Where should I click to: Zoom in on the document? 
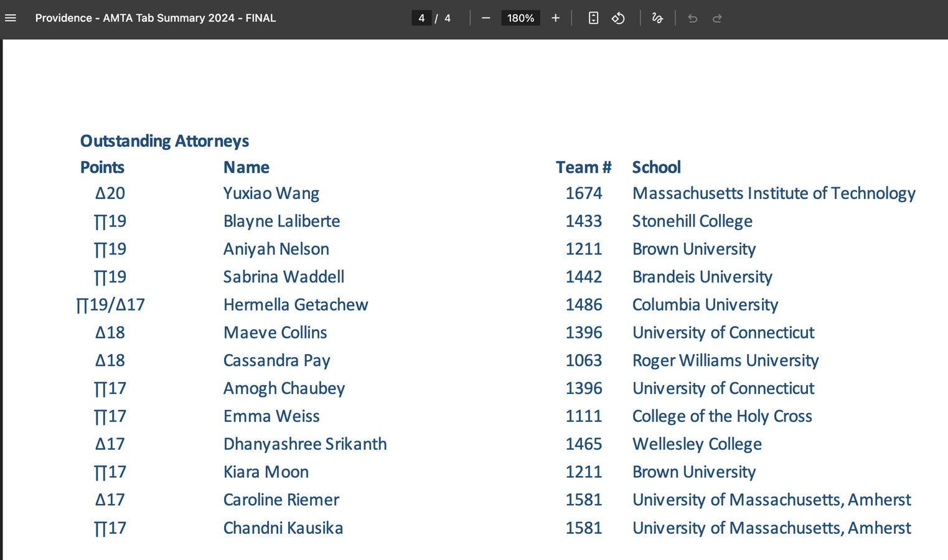555,18
